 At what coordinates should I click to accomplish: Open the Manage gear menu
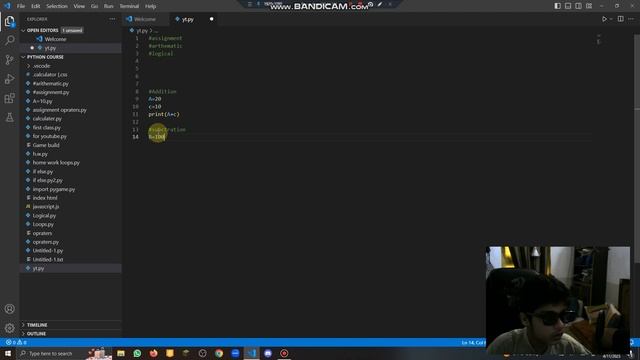[9, 328]
